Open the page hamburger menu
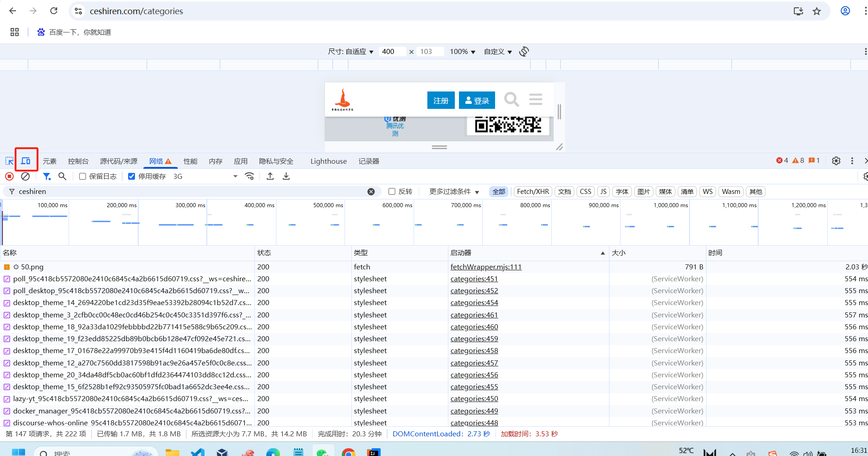868x456 pixels. pyautogui.click(x=536, y=99)
